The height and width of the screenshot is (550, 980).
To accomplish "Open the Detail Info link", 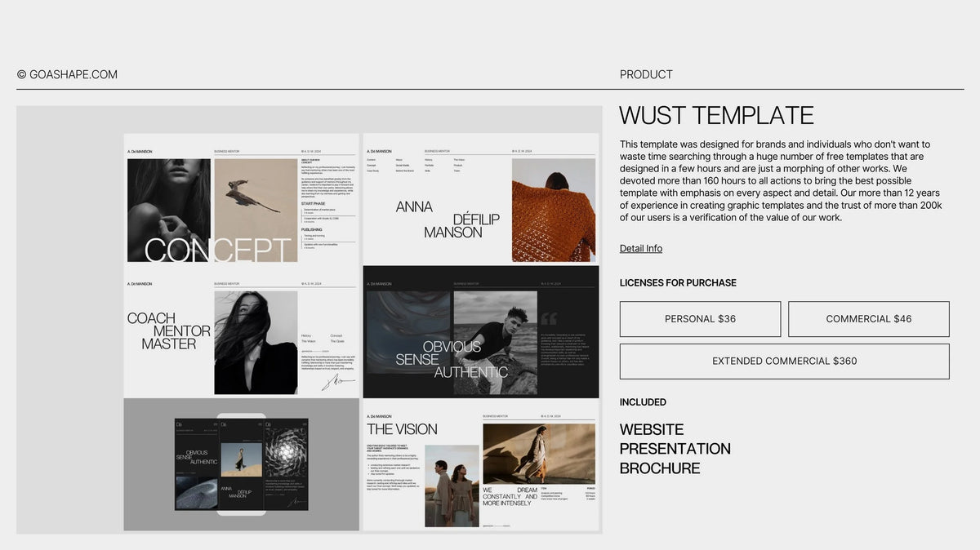I will [641, 248].
